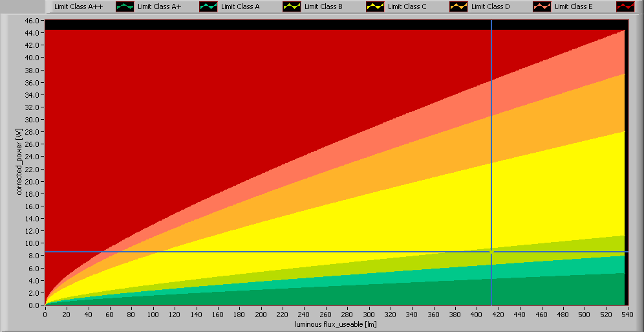Edit the 46.0 maximum y-axis value

click(34, 20)
